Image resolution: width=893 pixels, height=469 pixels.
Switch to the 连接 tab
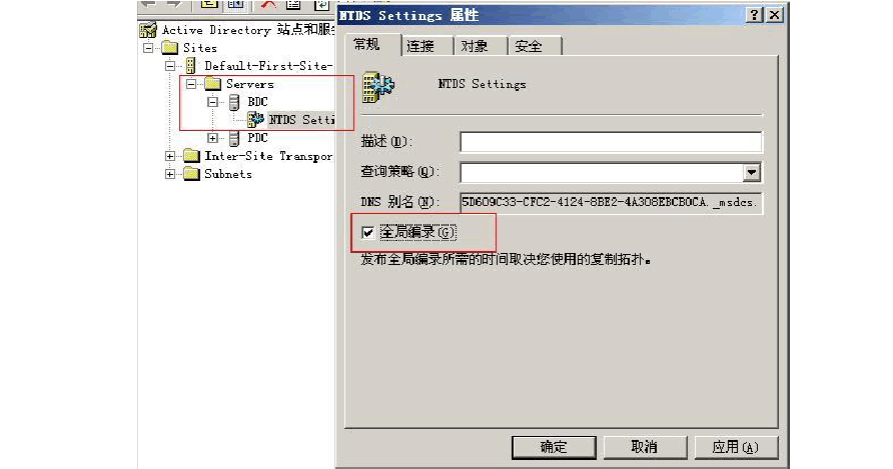(421, 47)
